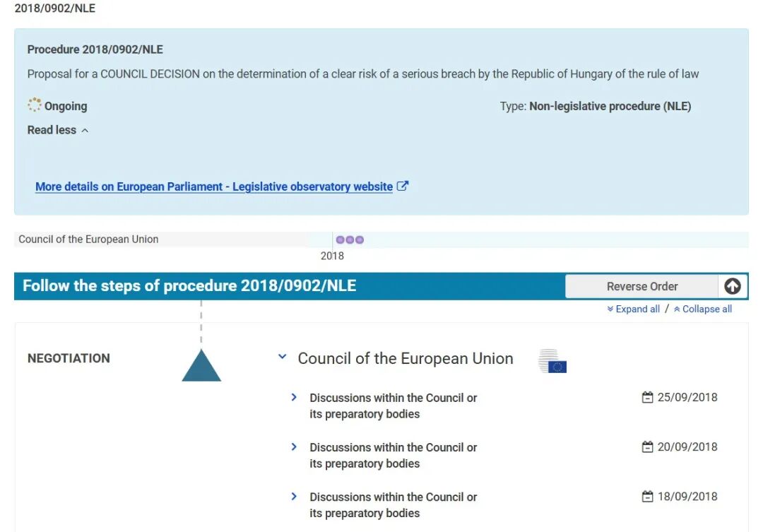Expand the 18/09/2018 discussions entry
The height and width of the screenshot is (532, 763).
pyautogui.click(x=293, y=497)
